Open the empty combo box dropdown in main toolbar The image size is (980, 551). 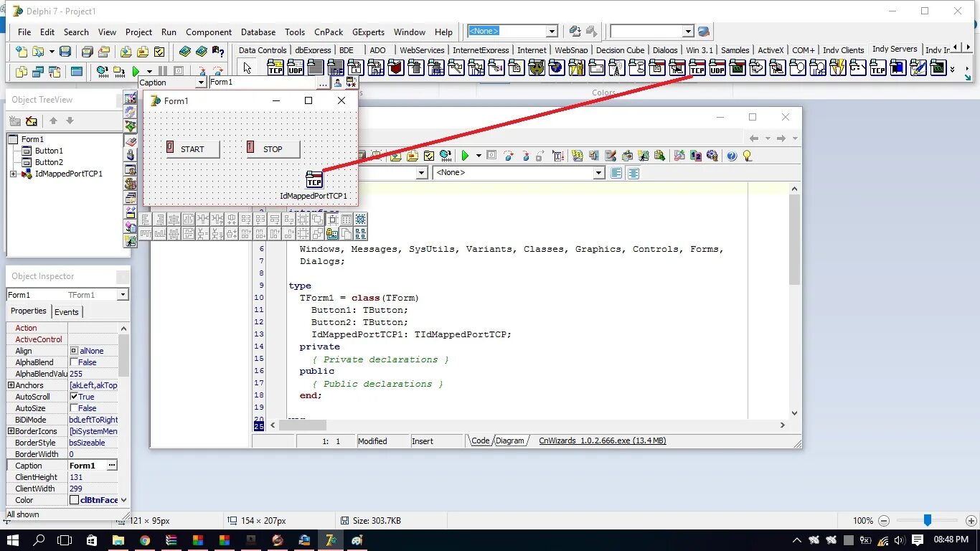point(688,32)
